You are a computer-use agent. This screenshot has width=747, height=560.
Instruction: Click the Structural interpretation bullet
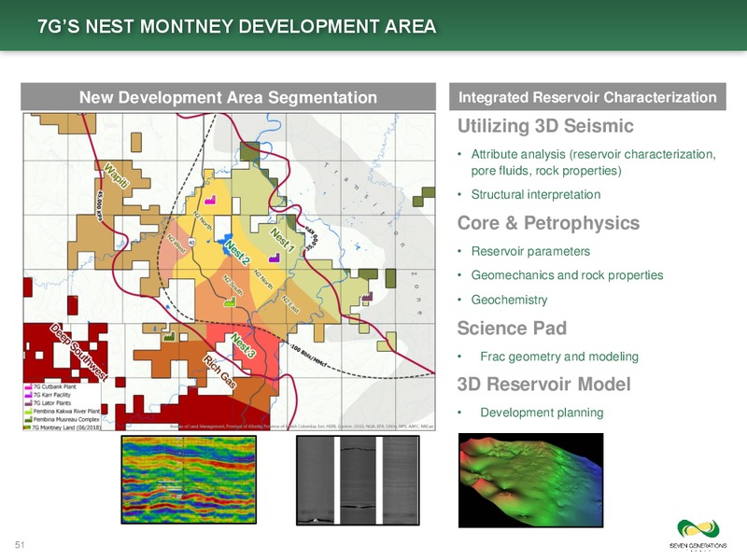[536, 194]
